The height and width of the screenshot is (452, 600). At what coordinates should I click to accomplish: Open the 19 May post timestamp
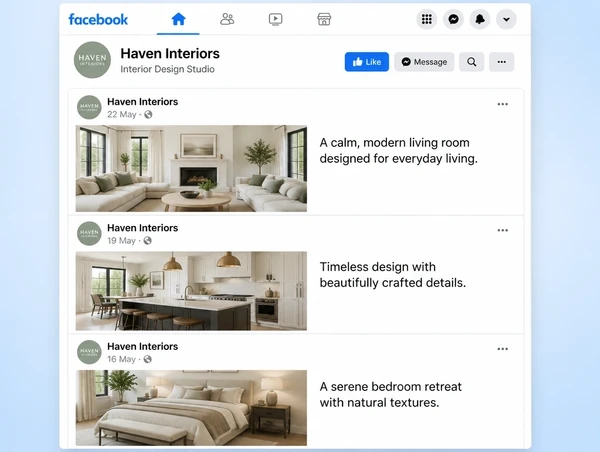point(121,241)
